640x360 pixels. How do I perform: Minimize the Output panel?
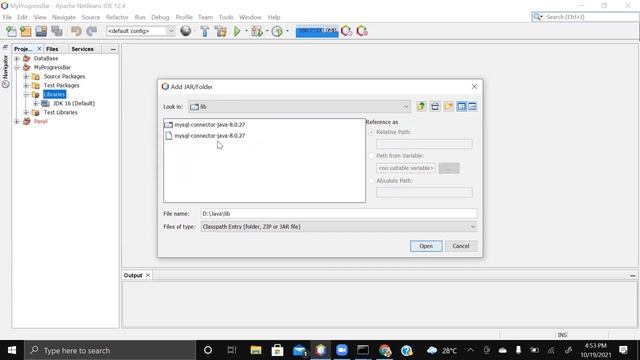633,276
